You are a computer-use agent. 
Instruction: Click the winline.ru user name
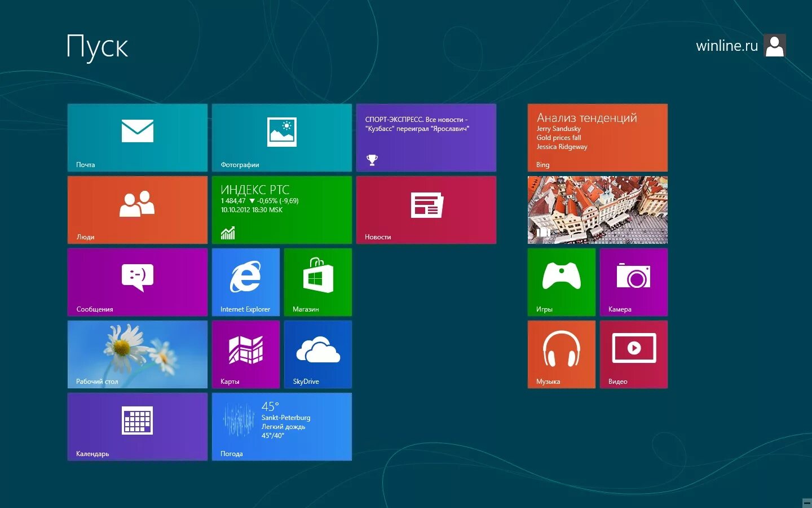(727, 46)
